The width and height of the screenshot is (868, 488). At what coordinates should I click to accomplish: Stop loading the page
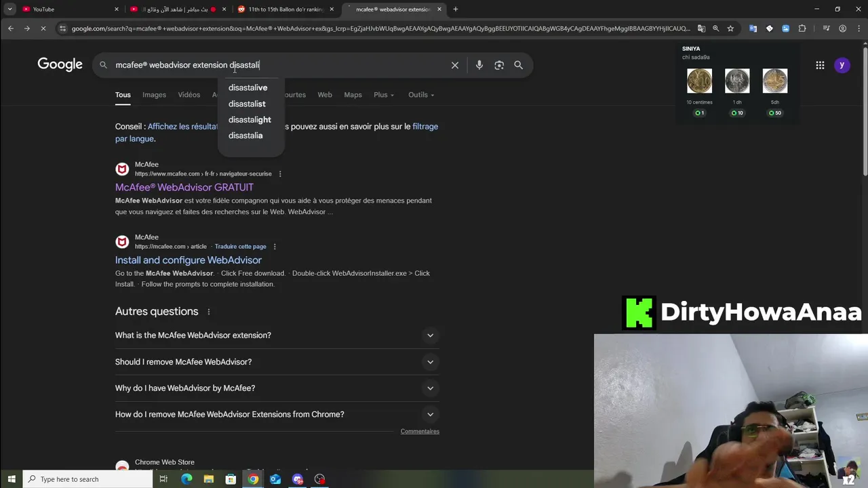click(x=43, y=28)
